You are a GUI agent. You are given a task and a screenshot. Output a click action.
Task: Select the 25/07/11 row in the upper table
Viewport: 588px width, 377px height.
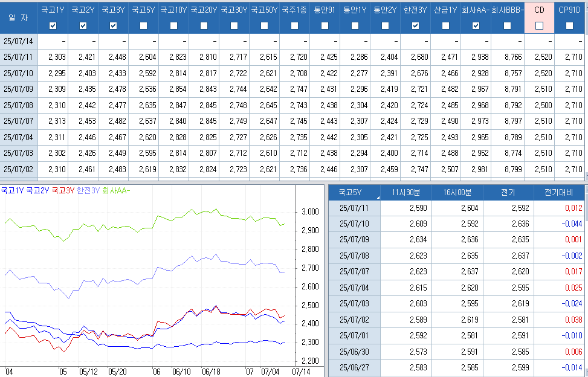tap(18, 57)
